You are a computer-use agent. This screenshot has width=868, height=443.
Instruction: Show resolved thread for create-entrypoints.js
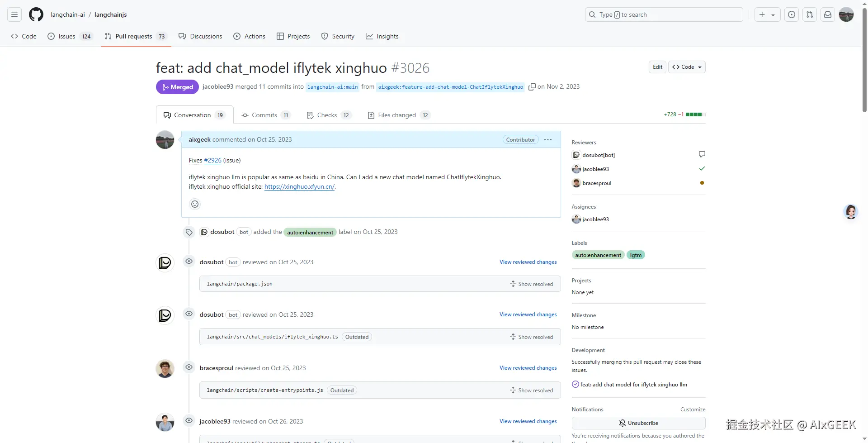(x=531, y=391)
